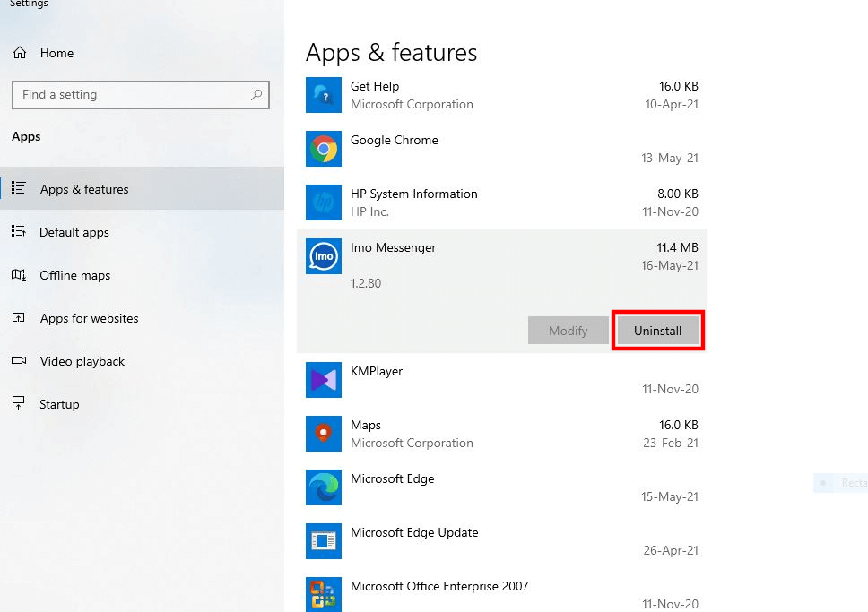Open Video playback settings
The image size is (868, 612).
point(142,361)
